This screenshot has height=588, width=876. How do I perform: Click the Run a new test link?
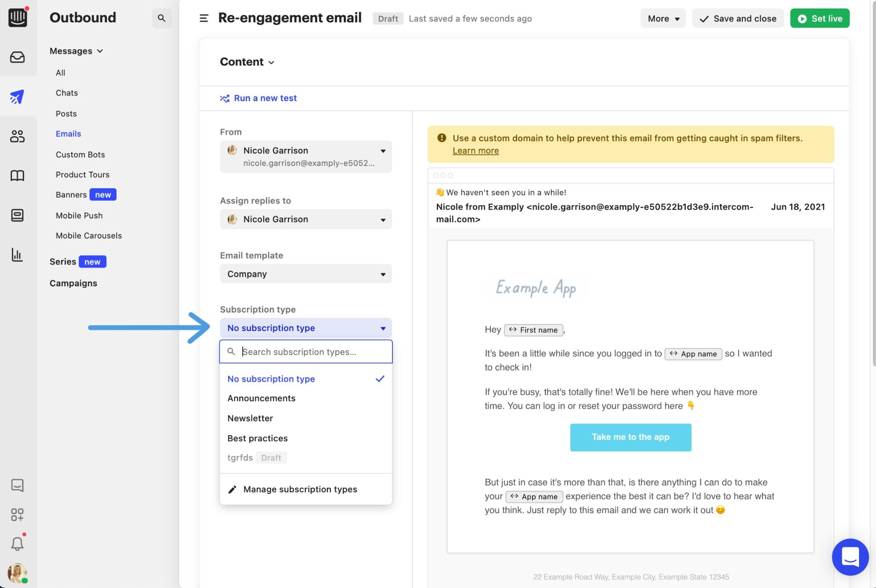pos(265,98)
